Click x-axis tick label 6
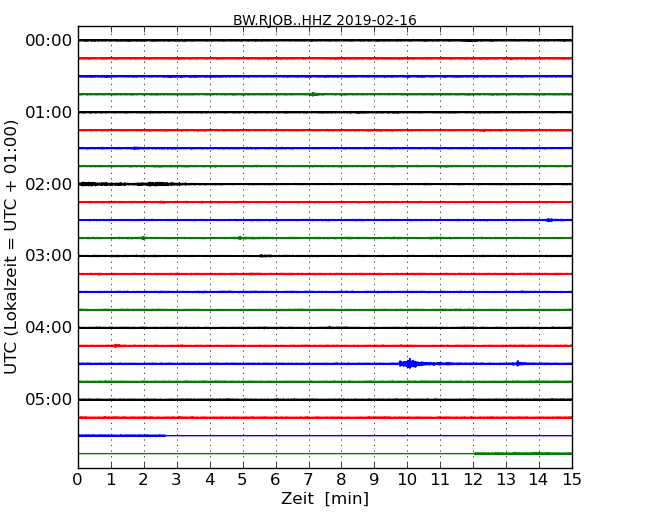This screenshot has height=520, width=650. tap(275, 480)
